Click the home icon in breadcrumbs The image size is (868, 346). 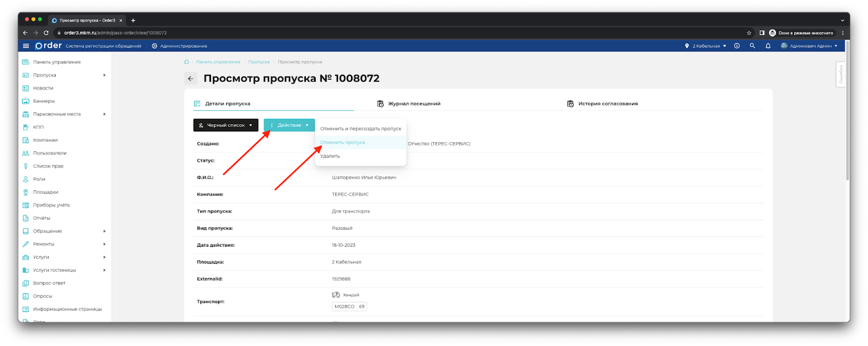[187, 62]
